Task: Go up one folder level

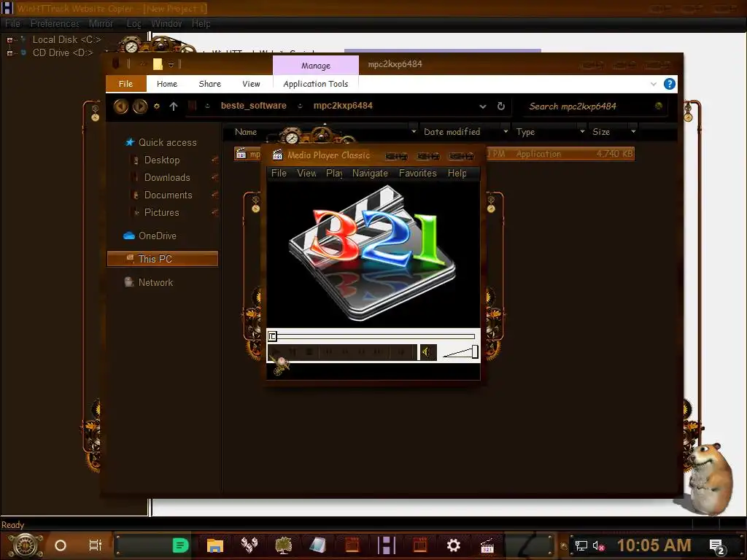Action: pos(174,106)
